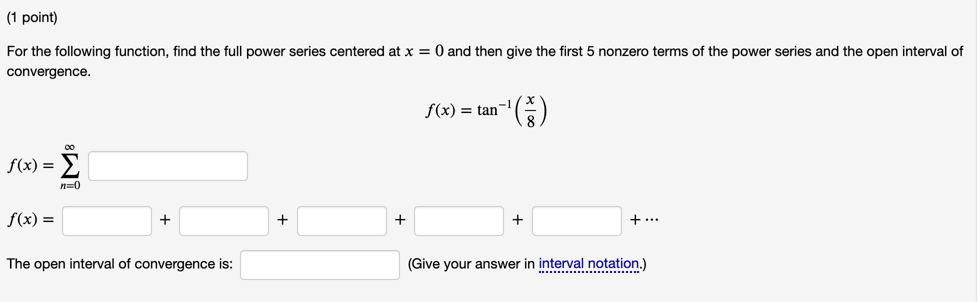
Task: Select the fifth term input box
Action: [x=577, y=220]
